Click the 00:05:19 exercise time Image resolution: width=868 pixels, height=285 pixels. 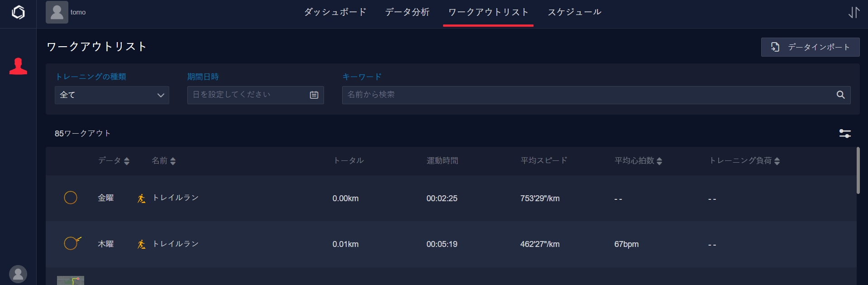(x=442, y=244)
